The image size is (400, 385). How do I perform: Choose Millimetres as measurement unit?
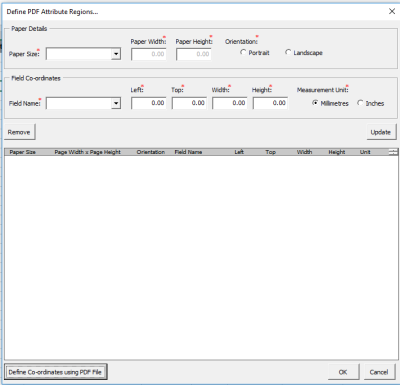(315, 103)
